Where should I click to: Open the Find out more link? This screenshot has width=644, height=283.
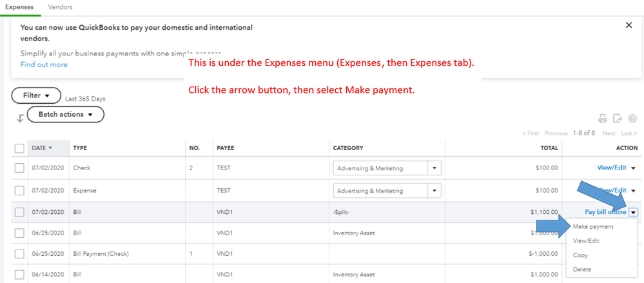(x=44, y=64)
